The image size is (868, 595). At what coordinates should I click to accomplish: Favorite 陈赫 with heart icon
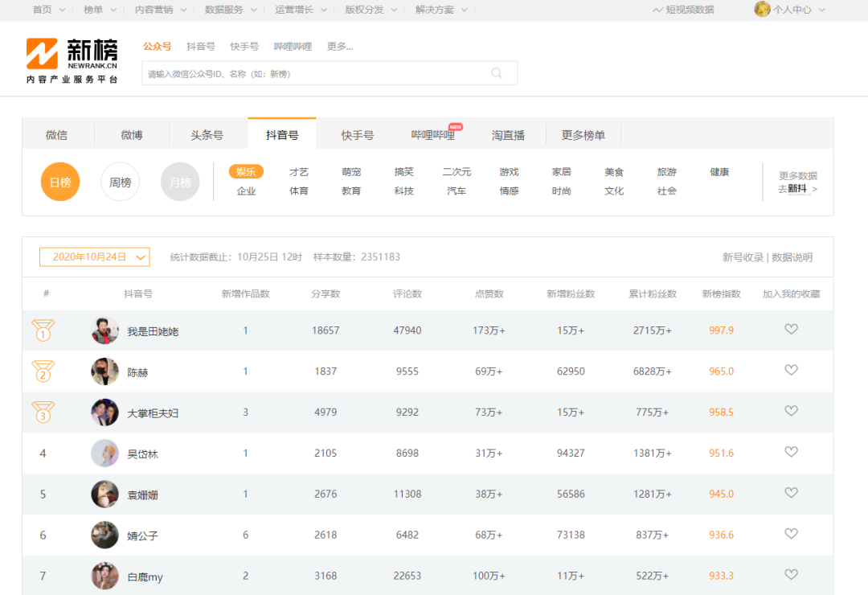pyautogui.click(x=791, y=370)
